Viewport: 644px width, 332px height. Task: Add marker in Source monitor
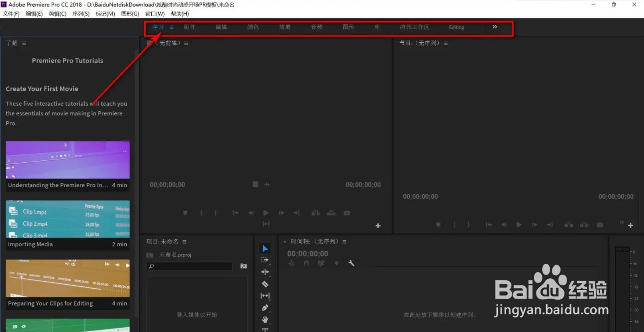pyautogui.click(x=185, y=213)
